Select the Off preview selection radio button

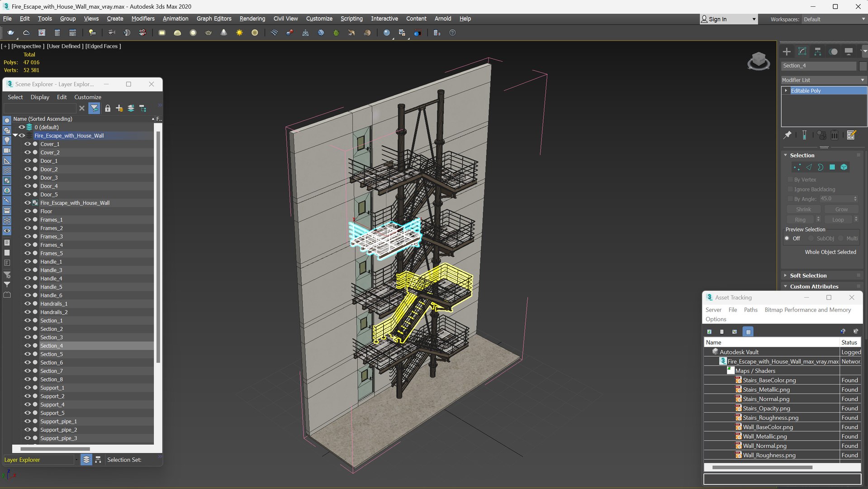(787, 239)
